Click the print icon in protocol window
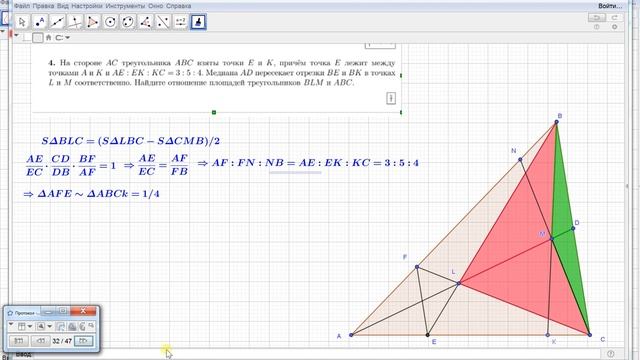This screenshot has width=640, height=360. pyautogui.click(x=72, y=326)
